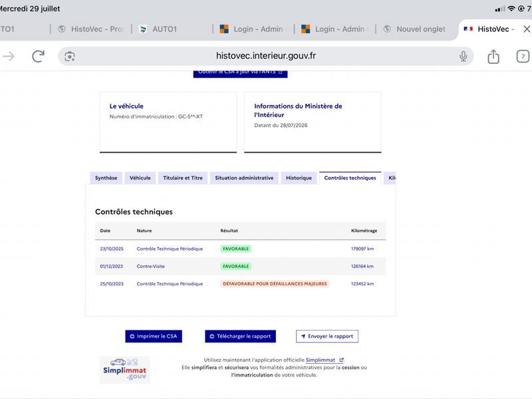532x399 pixels.
Task: Click the send arrow icon in Envoyer le rapport
Action: pos(303,336)
